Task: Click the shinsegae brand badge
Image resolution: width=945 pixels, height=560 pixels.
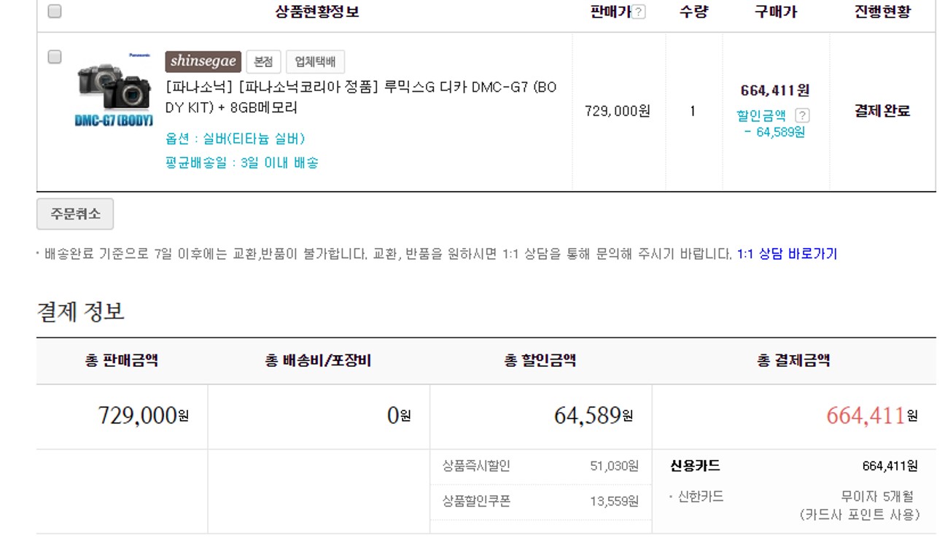Action: tap(203, 61)
